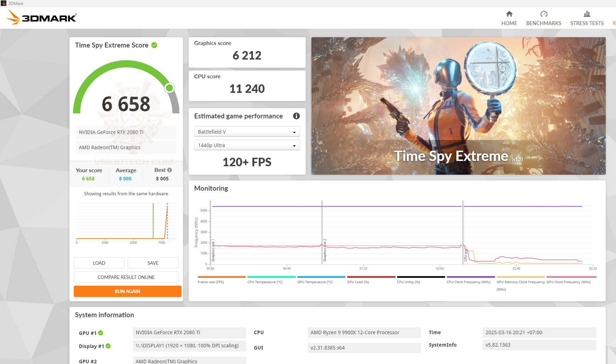This screenshot has width=616, height=364.
Task: Click the info icon next to Best score
Action: tap(169, 170)
